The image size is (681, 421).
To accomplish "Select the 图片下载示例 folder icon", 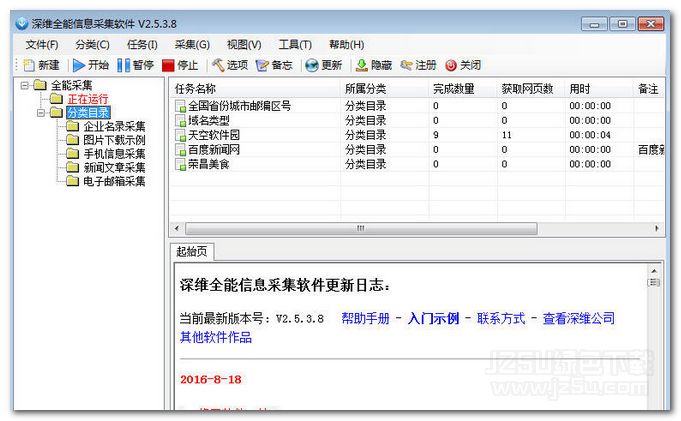I will [72, 140].
